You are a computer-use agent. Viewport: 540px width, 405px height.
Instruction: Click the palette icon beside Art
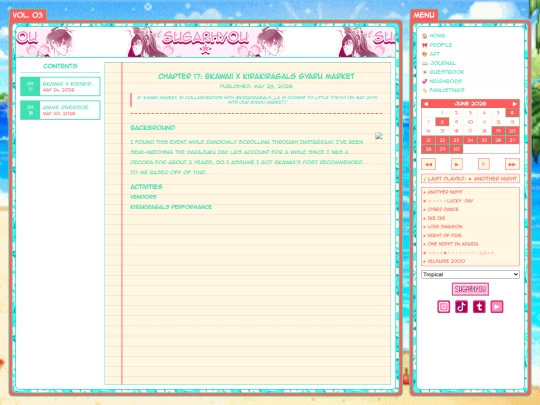(x=425, y=54)
